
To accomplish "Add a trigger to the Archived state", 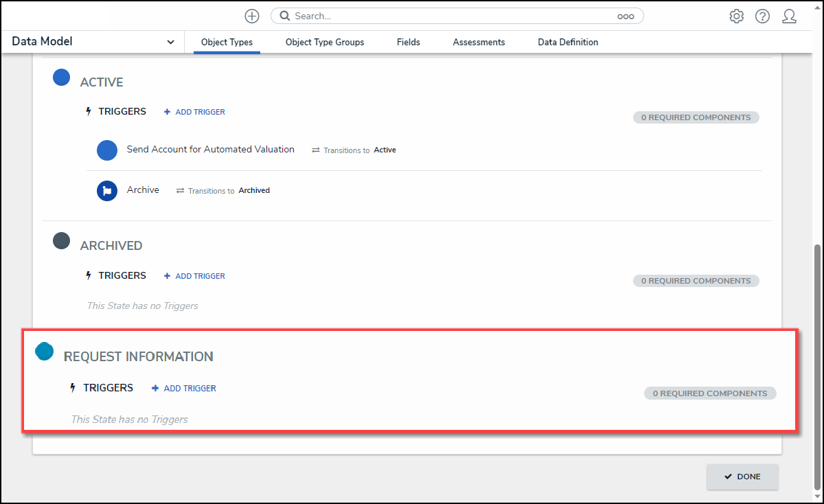I will [194, 276].
